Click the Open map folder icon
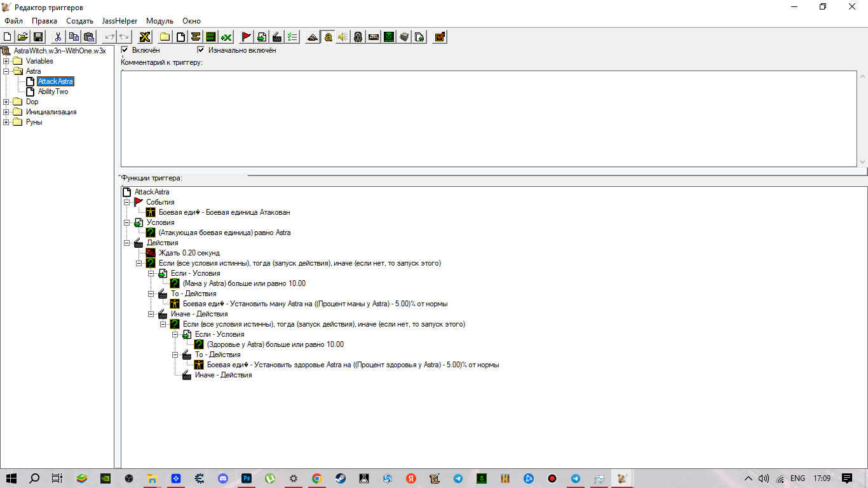 [22, 37]
